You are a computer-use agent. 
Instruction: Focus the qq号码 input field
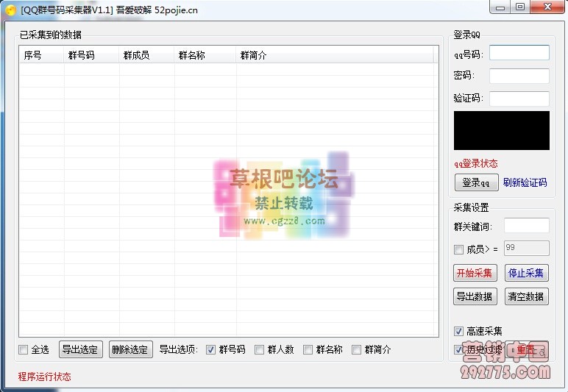click(x=519, y=53)
